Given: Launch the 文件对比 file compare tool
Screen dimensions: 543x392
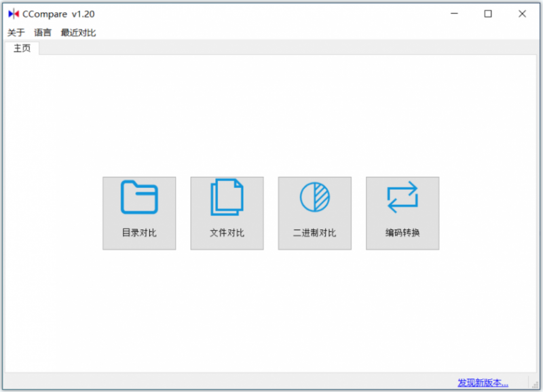Looking at the screenshot, I should click(x=227, y=213).
